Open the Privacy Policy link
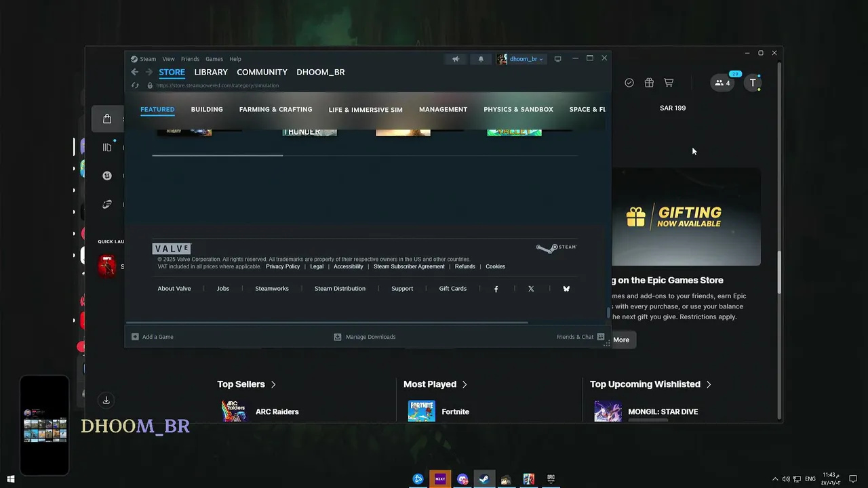The width and height of the screenshot is (868, 488). point(283,266)
